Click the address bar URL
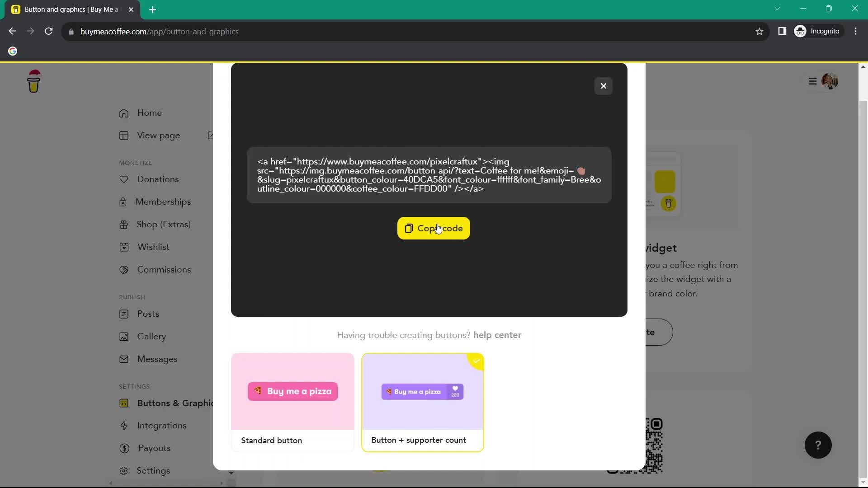 159,32
